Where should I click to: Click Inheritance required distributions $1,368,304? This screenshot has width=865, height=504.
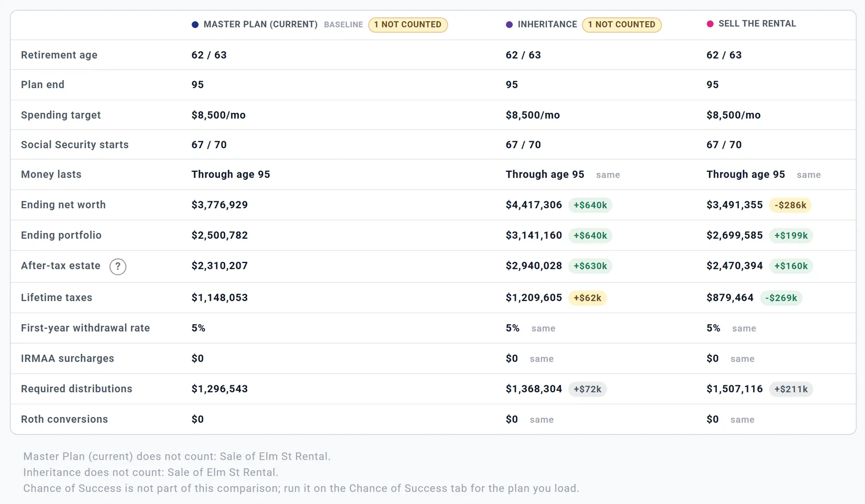click(534, 389)
